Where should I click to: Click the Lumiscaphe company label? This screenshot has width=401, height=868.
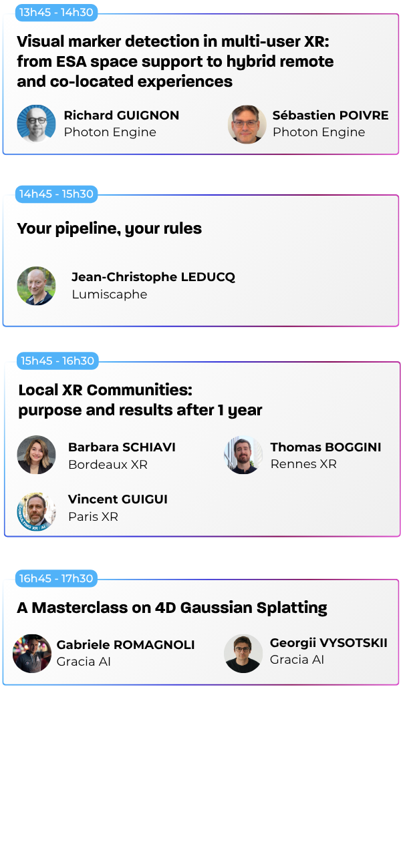[x=109, y=294]
